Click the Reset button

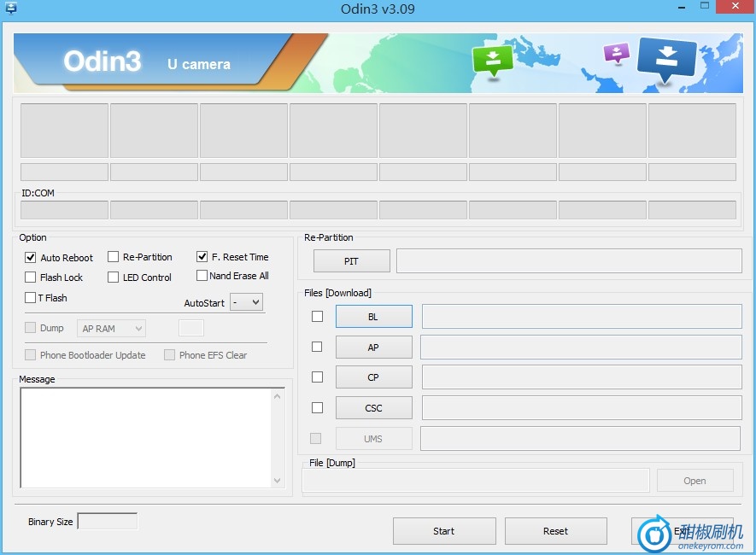[555, 531]
